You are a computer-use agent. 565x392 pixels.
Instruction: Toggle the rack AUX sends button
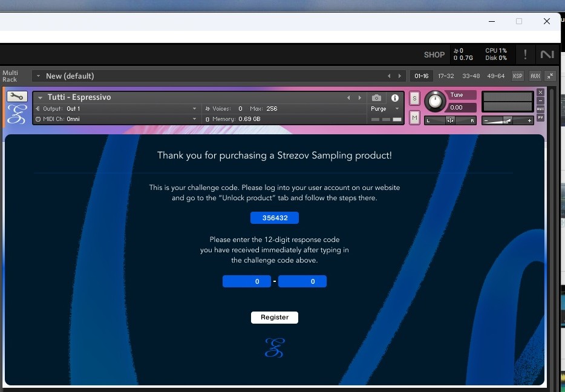click(535, 76)
